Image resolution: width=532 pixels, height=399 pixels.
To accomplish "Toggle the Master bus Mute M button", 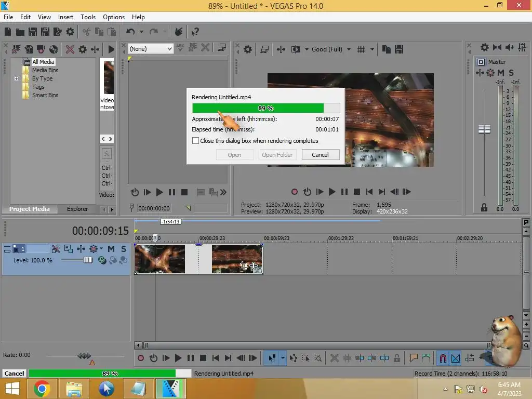I will tap(501, 73).
